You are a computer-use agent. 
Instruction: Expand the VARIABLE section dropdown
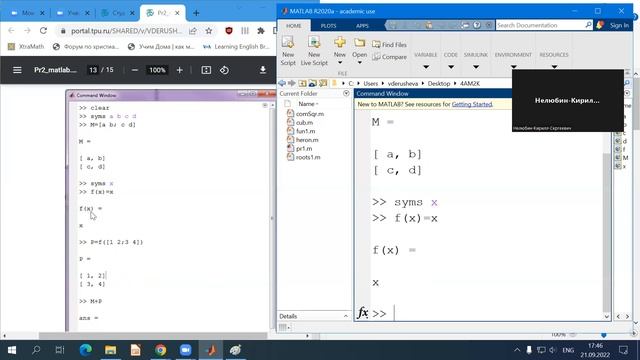tap(426, 67)
